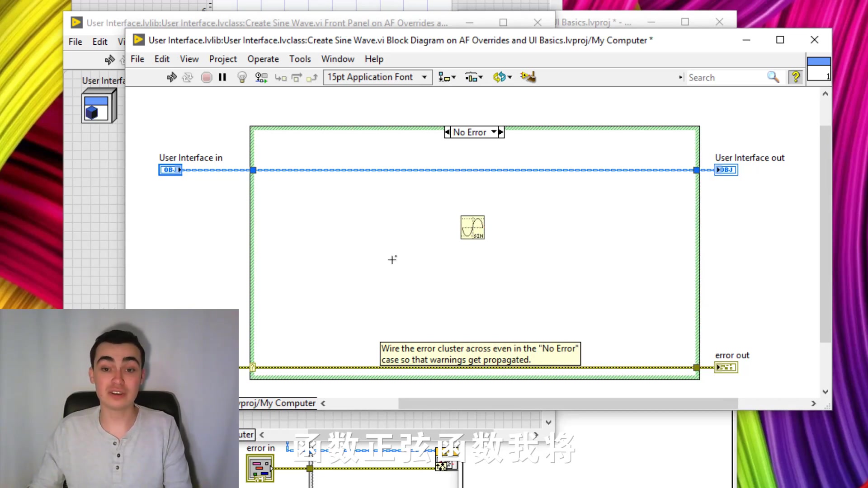The height and width of the screenshot is (488, 868).
Task: Open the 15pt Application Font dropdown
Action: pyautogui.click(x=424, y=77)
